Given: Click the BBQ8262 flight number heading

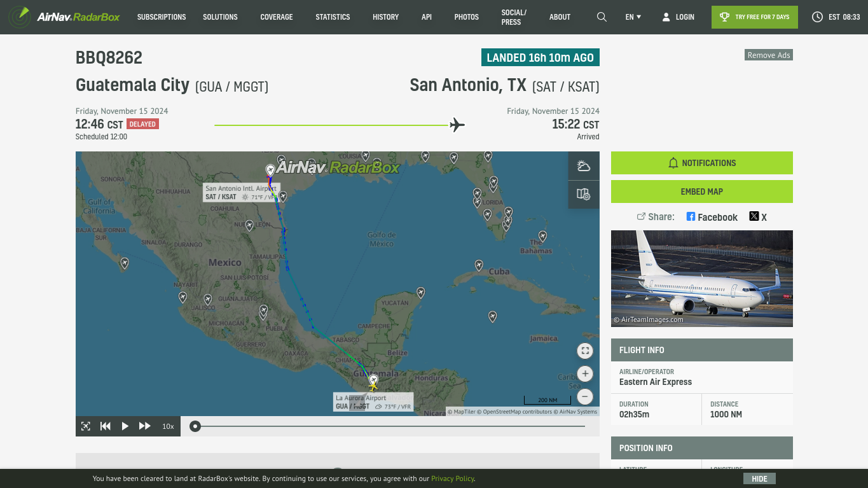Looking at the screenshot, I should coord(109,58).
